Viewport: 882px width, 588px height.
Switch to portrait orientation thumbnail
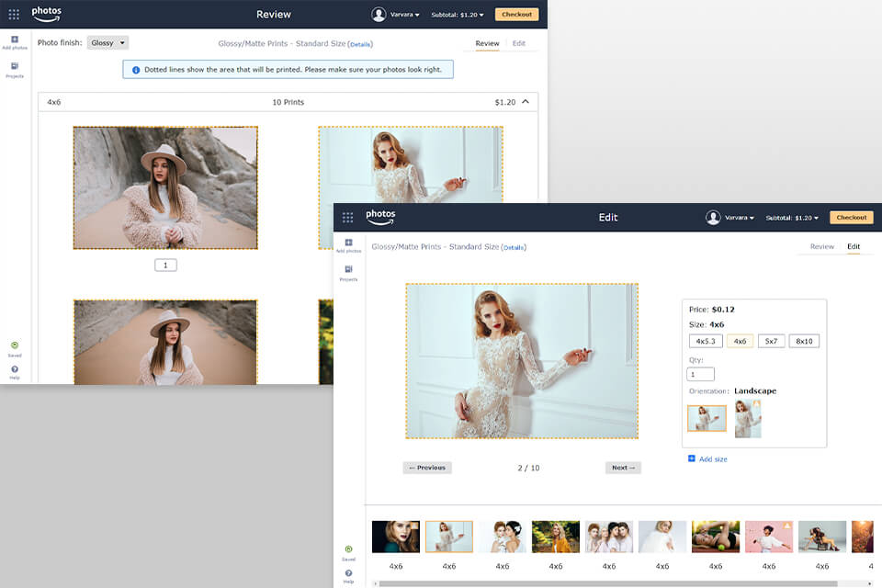click(748, 419)
